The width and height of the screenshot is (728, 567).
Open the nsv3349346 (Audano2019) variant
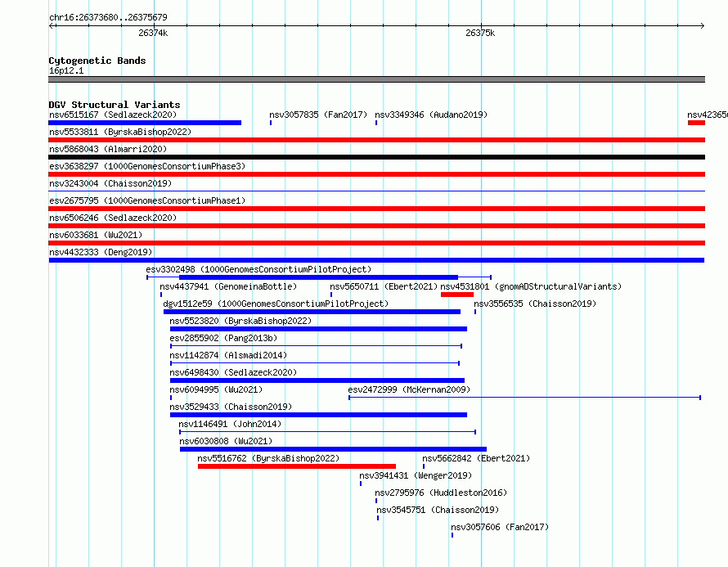tap(431, 115)
